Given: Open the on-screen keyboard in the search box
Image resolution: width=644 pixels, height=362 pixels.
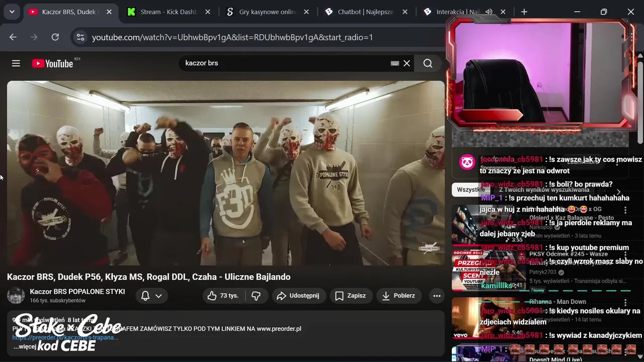Looking at the screenshot, I should 395,63.
